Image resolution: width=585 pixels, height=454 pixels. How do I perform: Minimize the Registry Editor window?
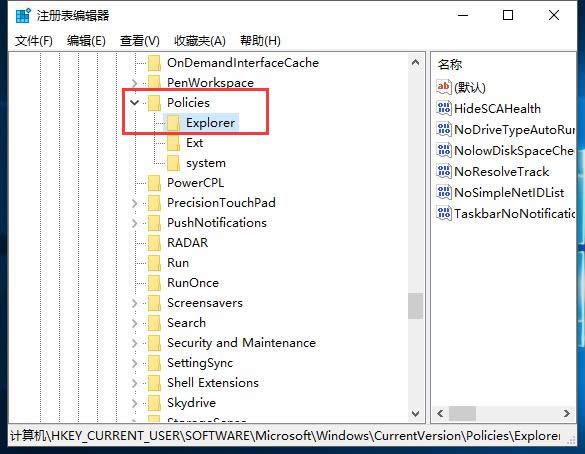[x=463, y=15]
